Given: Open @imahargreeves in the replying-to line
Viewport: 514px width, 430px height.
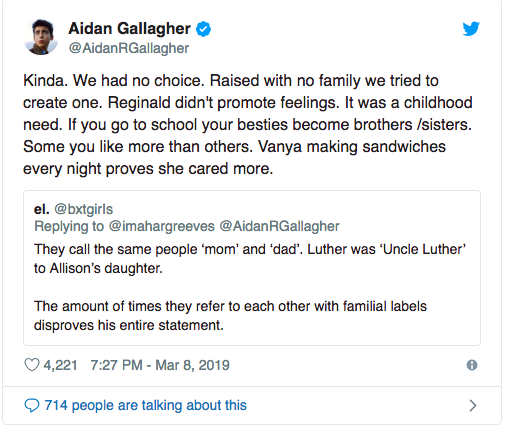Looking at the screenshot, I should [x=162, y=226].
